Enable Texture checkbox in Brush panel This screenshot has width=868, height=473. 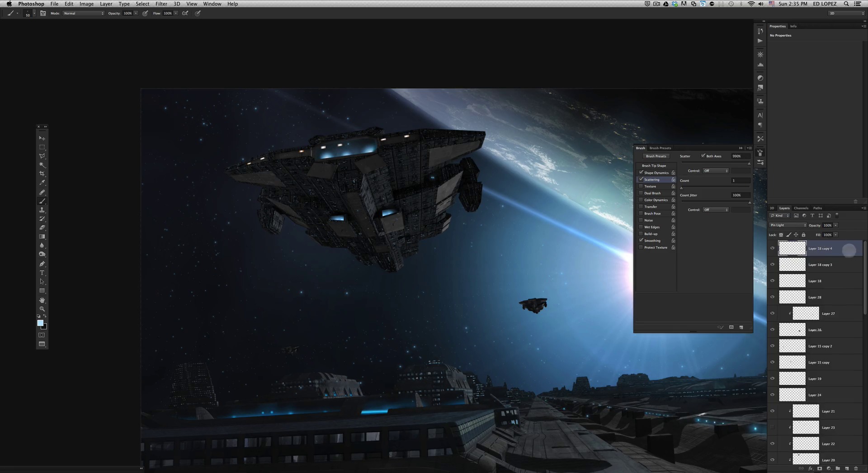(641, 186)
